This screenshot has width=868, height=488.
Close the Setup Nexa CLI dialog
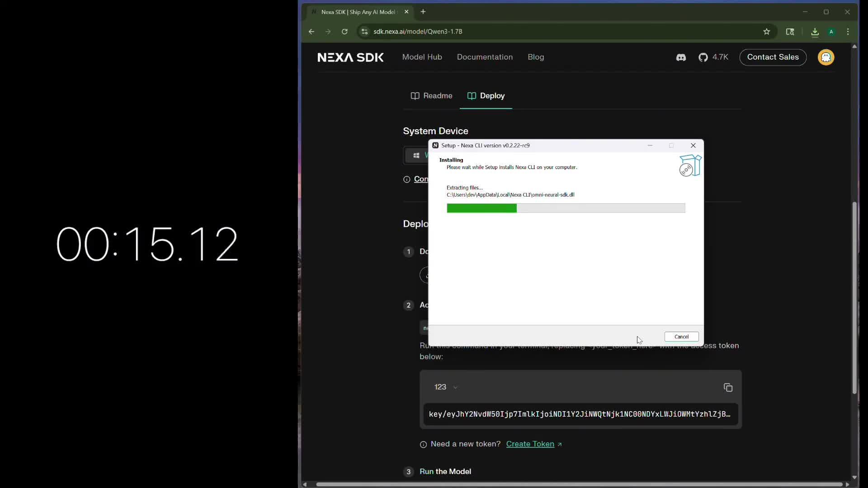pyautogui.click(x=693, y=145)
